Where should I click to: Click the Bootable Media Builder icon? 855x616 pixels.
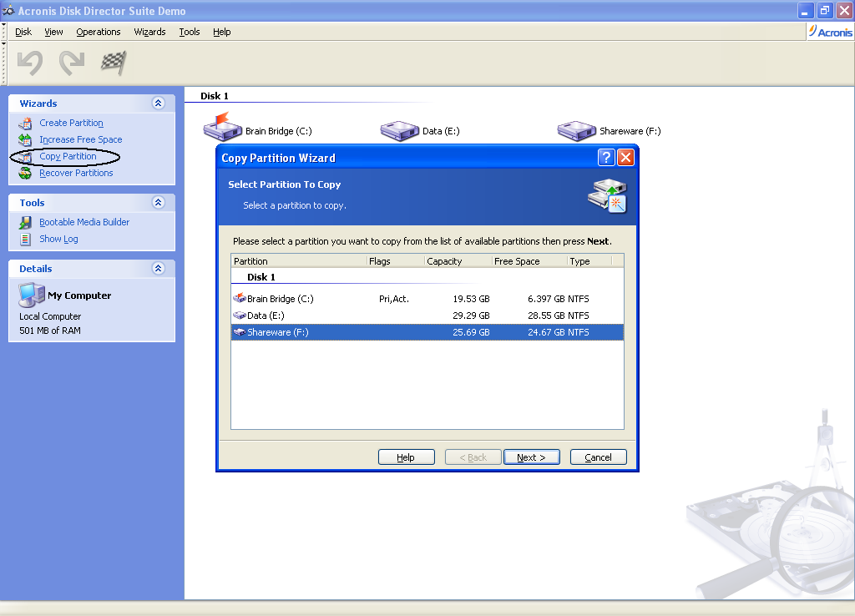coord(25,222)
